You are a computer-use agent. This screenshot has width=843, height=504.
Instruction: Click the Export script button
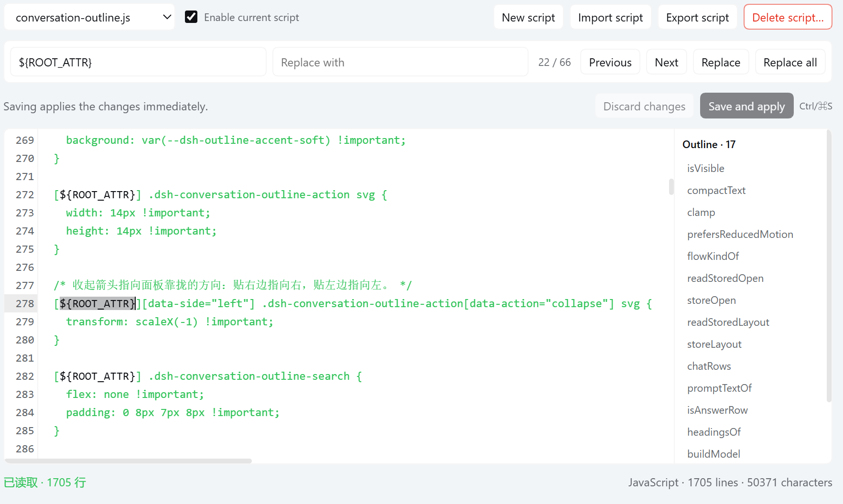pyautogui.click(x=697, y=18)
